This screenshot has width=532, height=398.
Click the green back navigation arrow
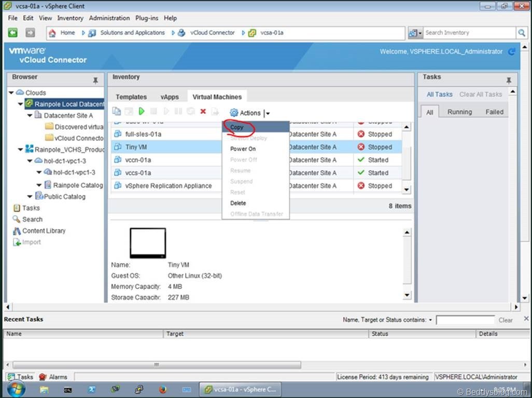pyautogui.click(x=13, y=33)
